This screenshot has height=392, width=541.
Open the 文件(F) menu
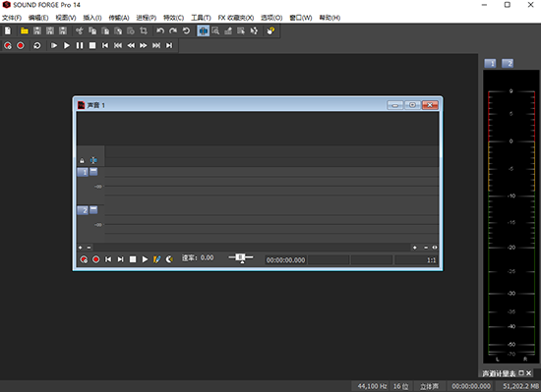[x=12, y=18]
